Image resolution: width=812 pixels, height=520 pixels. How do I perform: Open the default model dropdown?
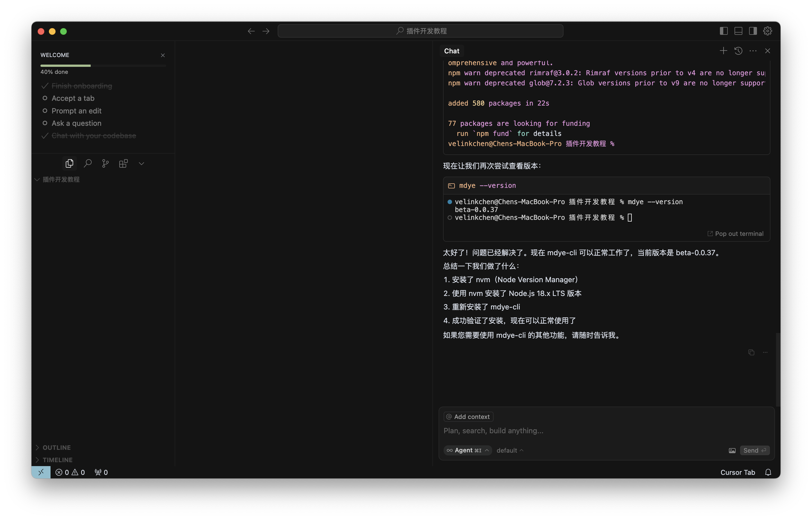click(x=510, y=450)
